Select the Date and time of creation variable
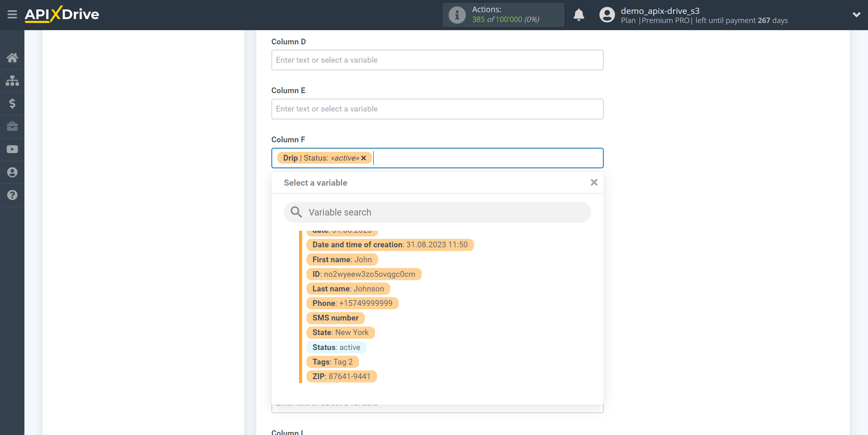Screen dimensions: 868x435 [x=390, y=245]
